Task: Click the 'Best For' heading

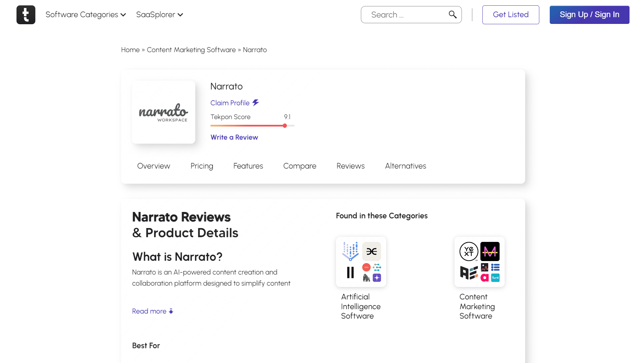Action: pos(146,346)
